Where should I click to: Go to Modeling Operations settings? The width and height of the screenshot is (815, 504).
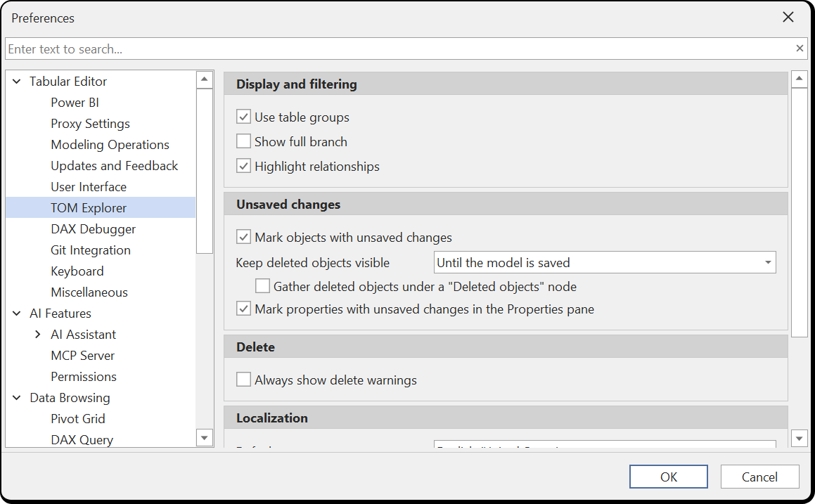(x=110, y=144)
